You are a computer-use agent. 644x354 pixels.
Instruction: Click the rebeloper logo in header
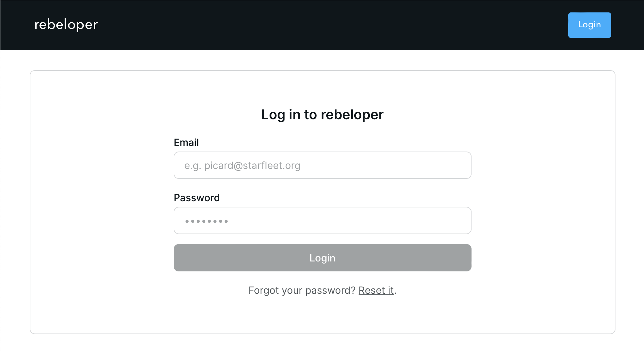point(66,25)
